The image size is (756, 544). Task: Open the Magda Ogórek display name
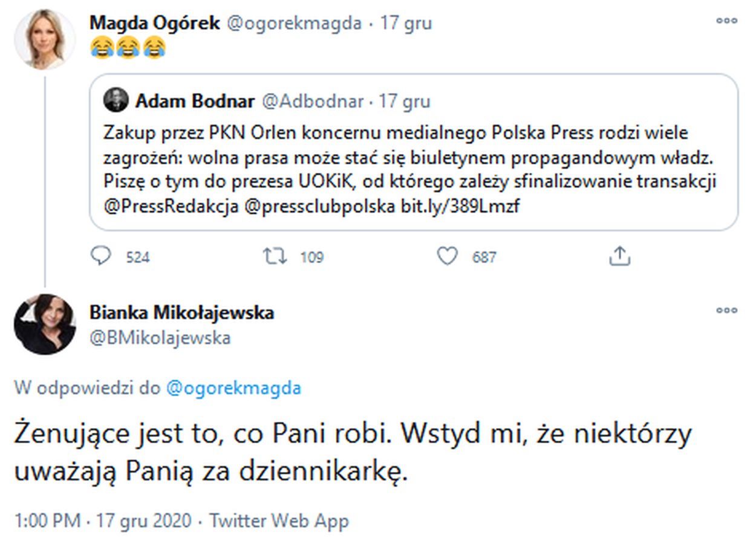[x=154, y=23]
